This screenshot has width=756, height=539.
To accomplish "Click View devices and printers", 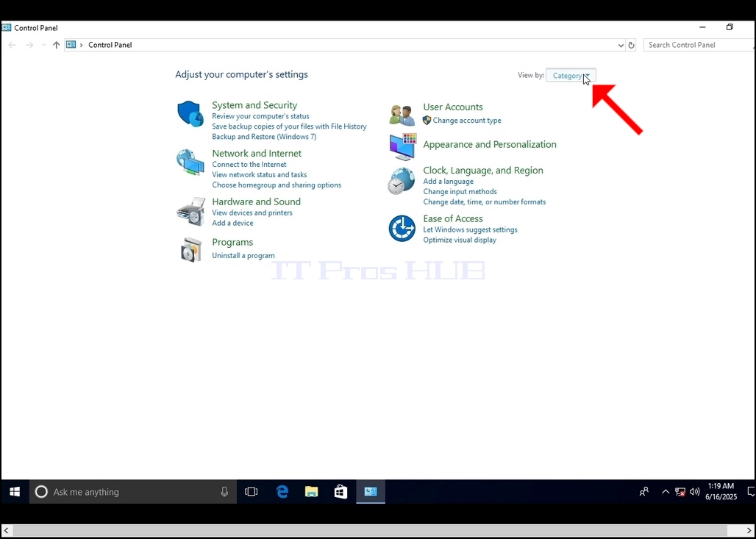I will click(x=252, y=213).
